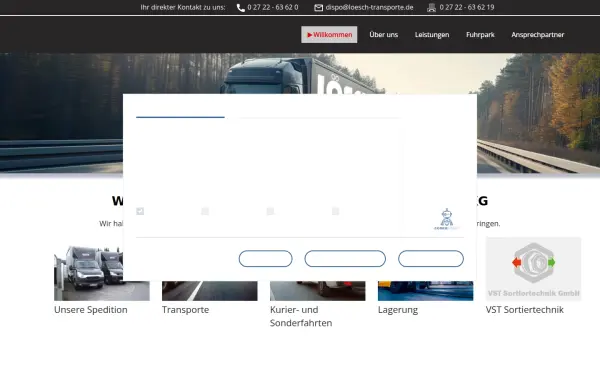The image size is (600, 375).
Task: Open the Fuhrpark menu item
Action: click(x=480, y=34)
